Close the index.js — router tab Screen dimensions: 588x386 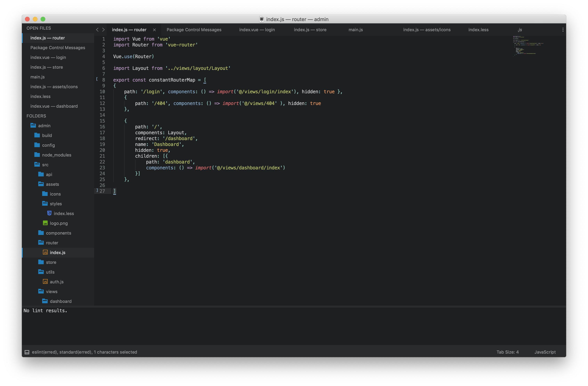[154, 30]
